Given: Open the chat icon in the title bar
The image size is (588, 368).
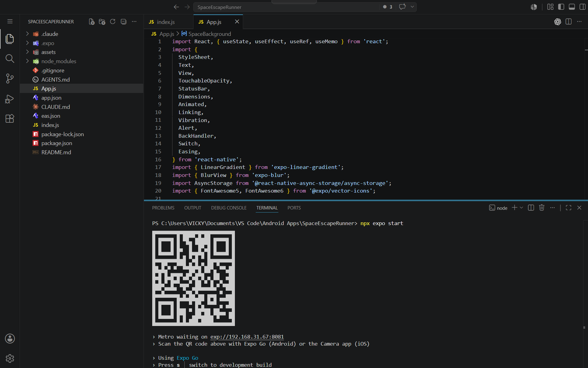Looking at the screenshot, I should (403, 7).
